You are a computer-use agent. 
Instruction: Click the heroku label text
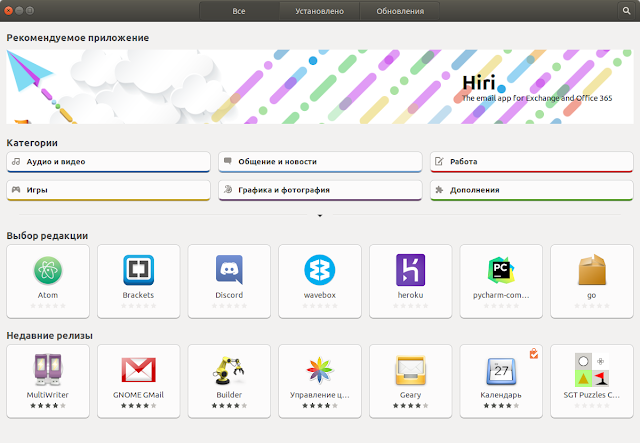coord(410,295)
